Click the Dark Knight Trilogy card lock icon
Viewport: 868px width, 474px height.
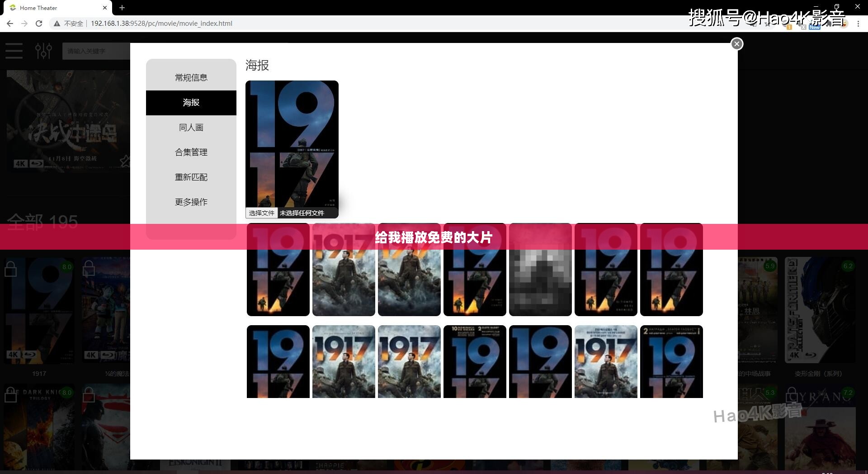click(x=10, y=395)
